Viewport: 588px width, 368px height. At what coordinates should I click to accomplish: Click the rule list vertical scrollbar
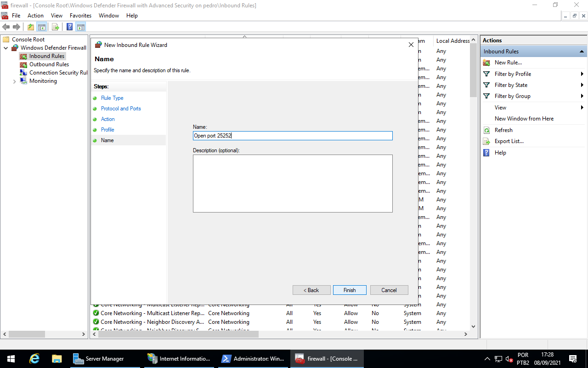[474, 184]
